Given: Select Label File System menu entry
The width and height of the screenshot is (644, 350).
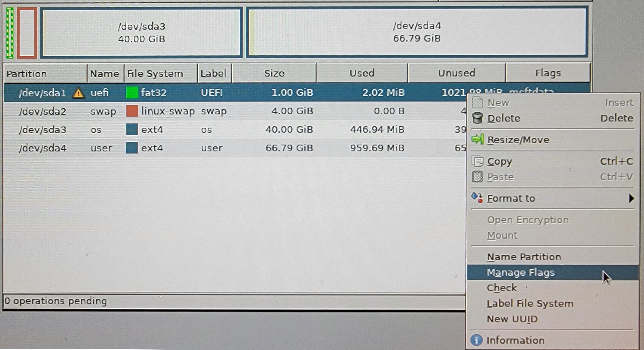Looking at the screenshot, I should point(530,303).
